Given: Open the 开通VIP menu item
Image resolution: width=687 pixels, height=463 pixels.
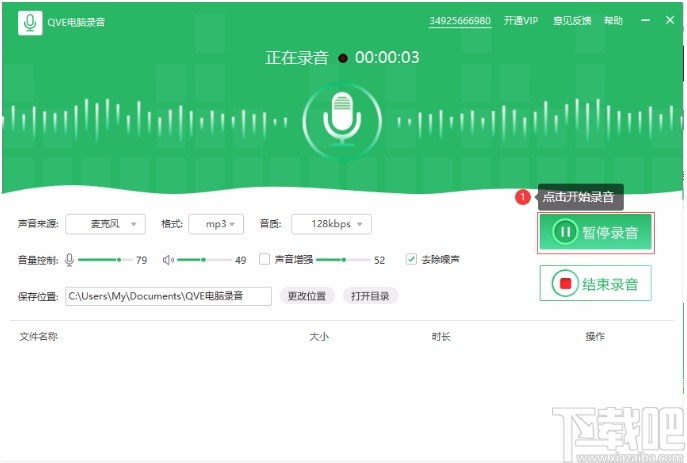Looking at the screenshot, I should (x=521, y=21).
